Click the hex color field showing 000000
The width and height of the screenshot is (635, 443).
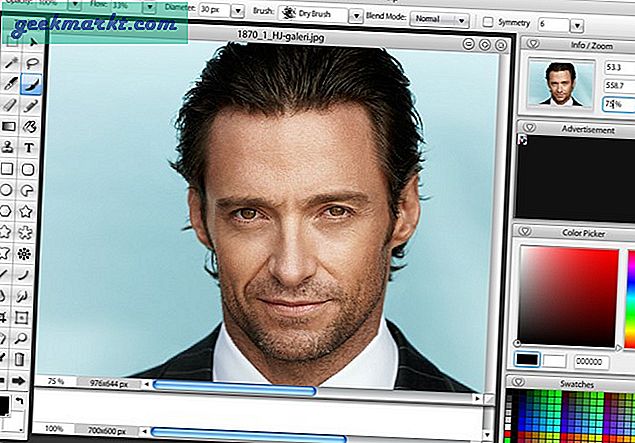(x=591, y=362)
